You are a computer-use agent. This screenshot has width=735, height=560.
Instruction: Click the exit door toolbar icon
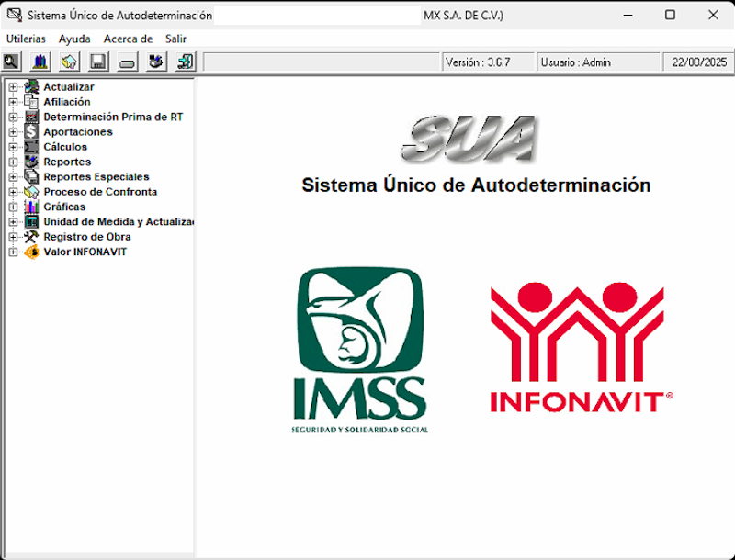tap(186, 62)
